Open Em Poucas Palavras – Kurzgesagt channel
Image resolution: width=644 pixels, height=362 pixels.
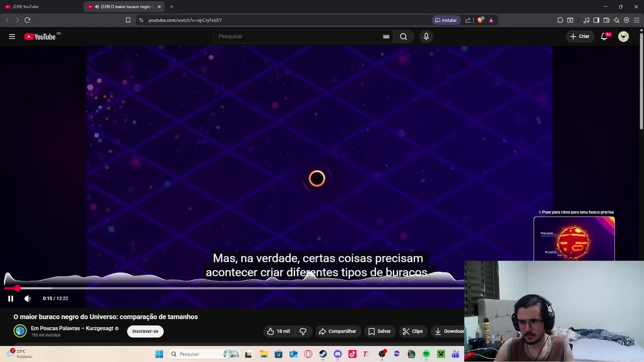72,328
